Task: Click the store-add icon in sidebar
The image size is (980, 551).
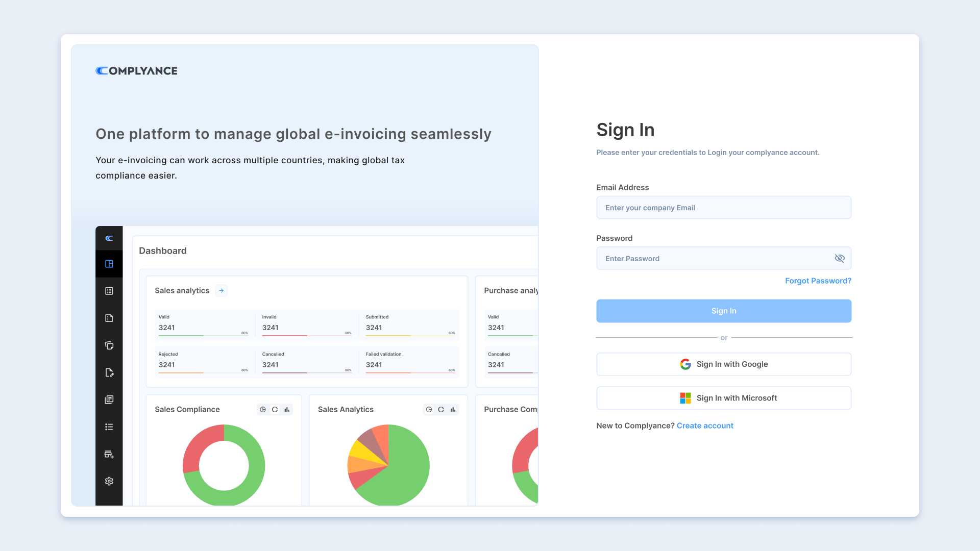Action: pyautogui.click(x=109, y=454)
